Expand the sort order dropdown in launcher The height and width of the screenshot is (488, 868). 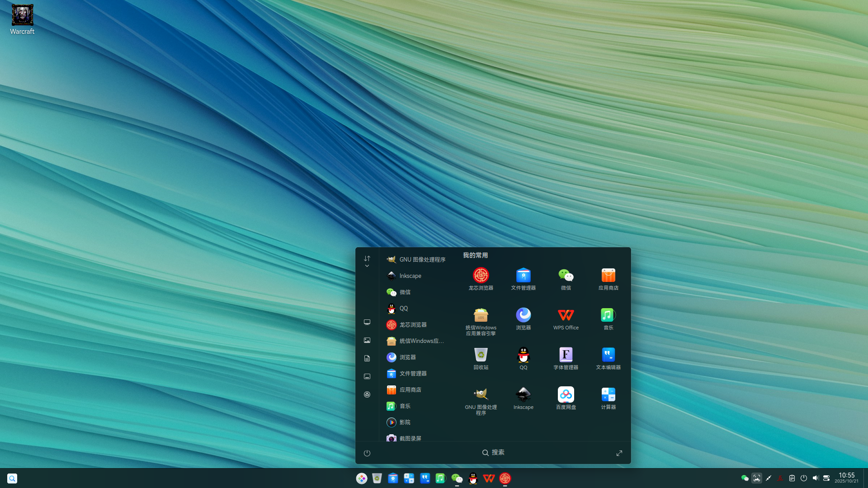tap(367, 261)
